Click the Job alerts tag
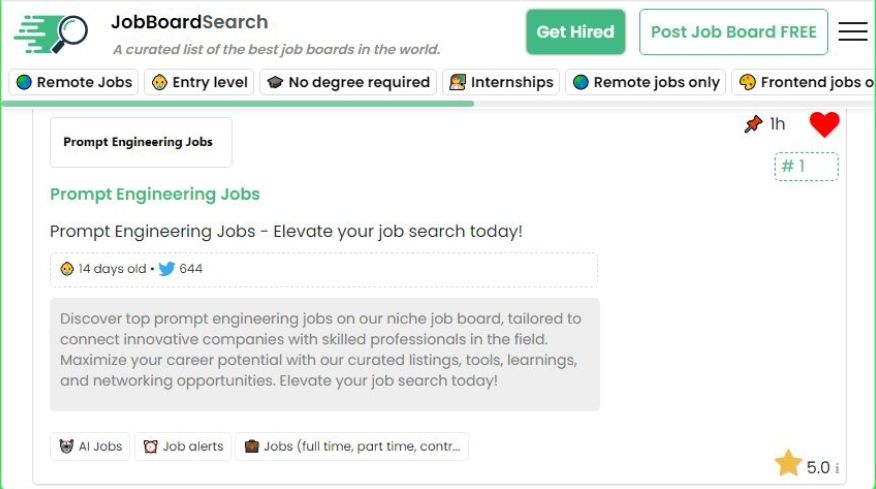Image resolution: width=876 pixels, height=489 pixels. pos(183,446)
